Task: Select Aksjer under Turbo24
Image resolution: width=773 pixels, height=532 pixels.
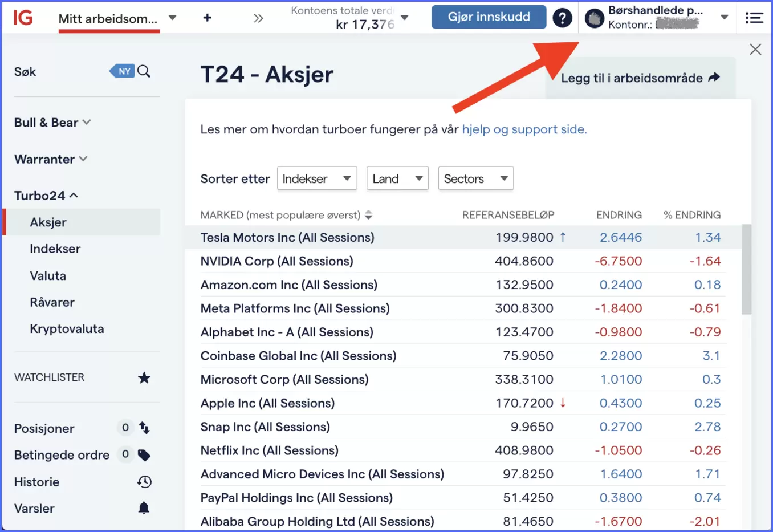Action: tap(82, 222)
